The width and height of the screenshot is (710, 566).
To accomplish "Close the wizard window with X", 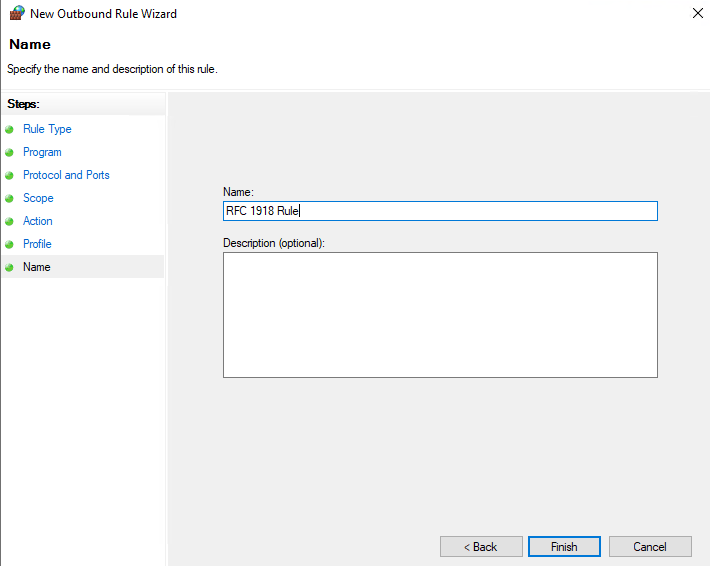I will pos(696,14).
